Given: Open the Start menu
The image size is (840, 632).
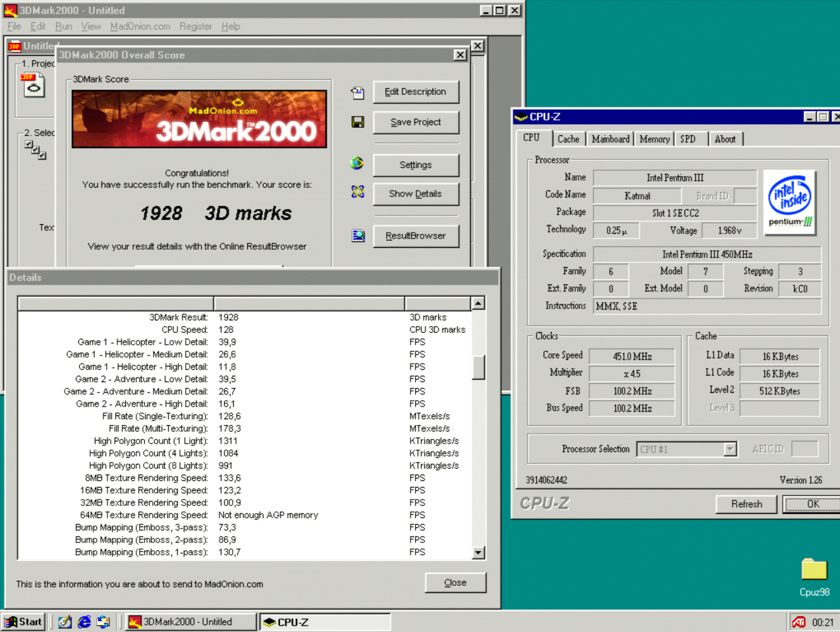Looking at the screenshot, I should tap(23, 622).
